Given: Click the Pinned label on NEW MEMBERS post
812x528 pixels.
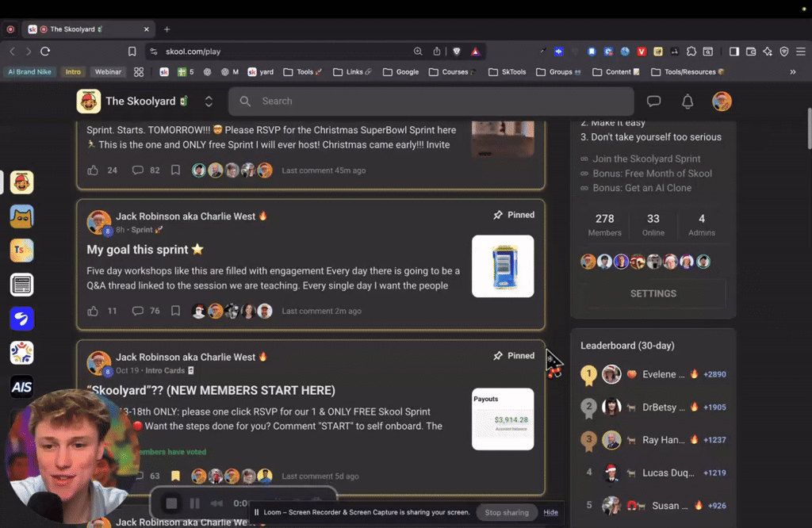Looking at the screenshot, I should [514, 356].
